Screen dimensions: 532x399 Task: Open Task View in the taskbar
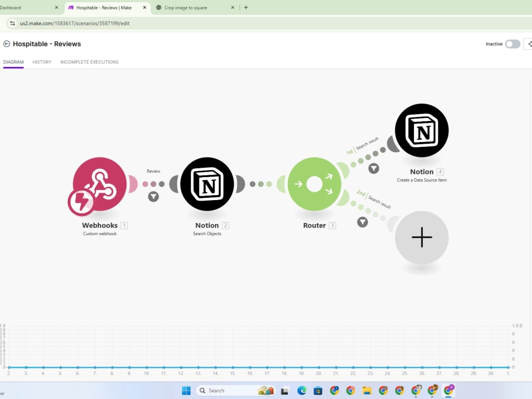[x=284, y=391]
